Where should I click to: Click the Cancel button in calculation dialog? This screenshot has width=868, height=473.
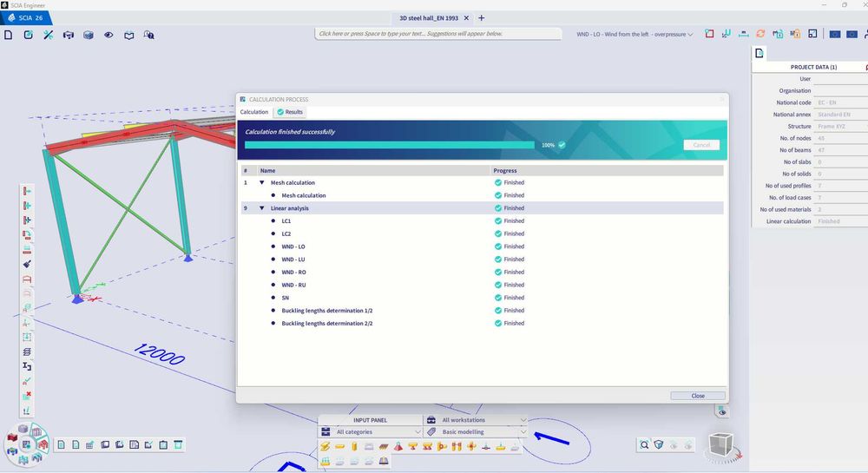[701, 145]
